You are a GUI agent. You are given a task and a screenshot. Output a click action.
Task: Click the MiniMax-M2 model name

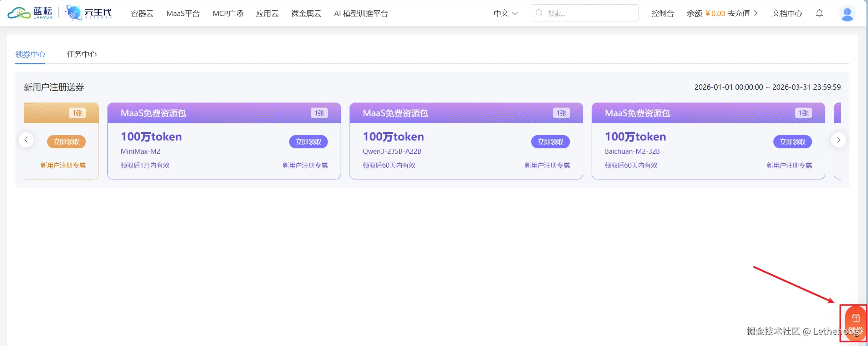140,151
